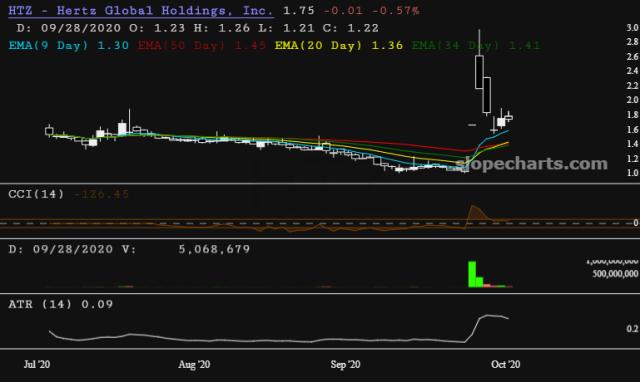Click the tallest green volume bar

[x=472, y=274]
